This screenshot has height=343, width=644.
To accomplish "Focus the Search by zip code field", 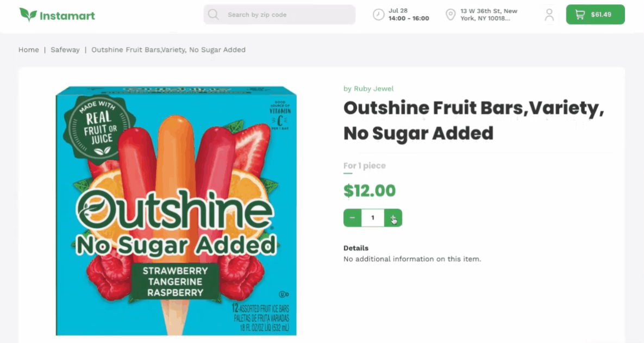I will [280, 14].
